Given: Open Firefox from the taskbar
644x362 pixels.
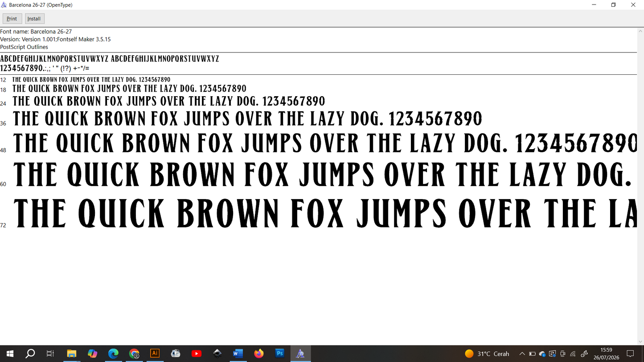Looking at the screenshot, I should [x=259, y=354].
